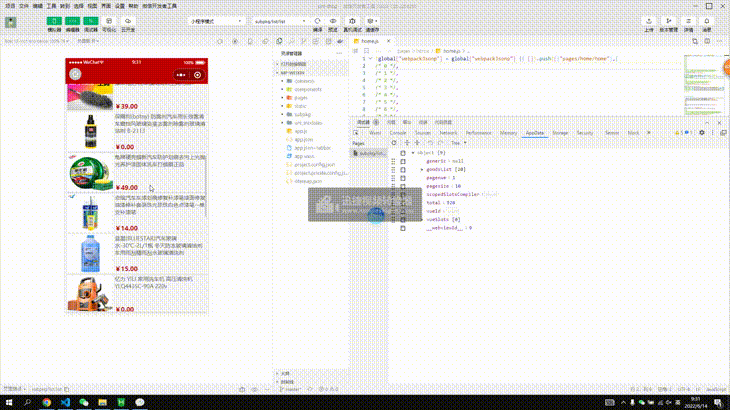This screenshot has height=410, width=730.
Task: Open Chrome from the Windows taskbar
Action: tap(47, 402)
